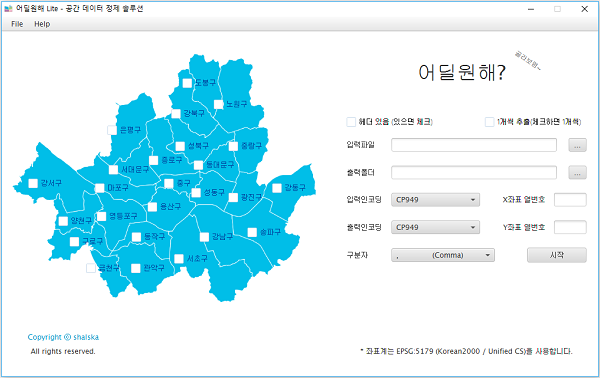The image size is (600, 378).
Task: Check the 영등포구 checkbox
Action: point(101,217)
